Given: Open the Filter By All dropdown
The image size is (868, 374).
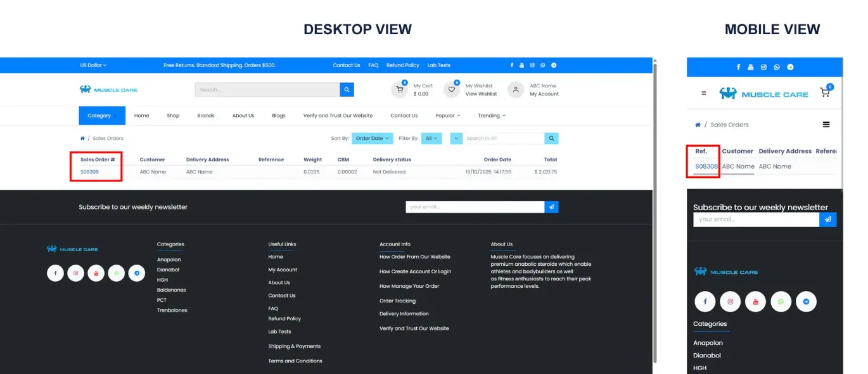Looking at the screenshot, I should pos(431,139).
